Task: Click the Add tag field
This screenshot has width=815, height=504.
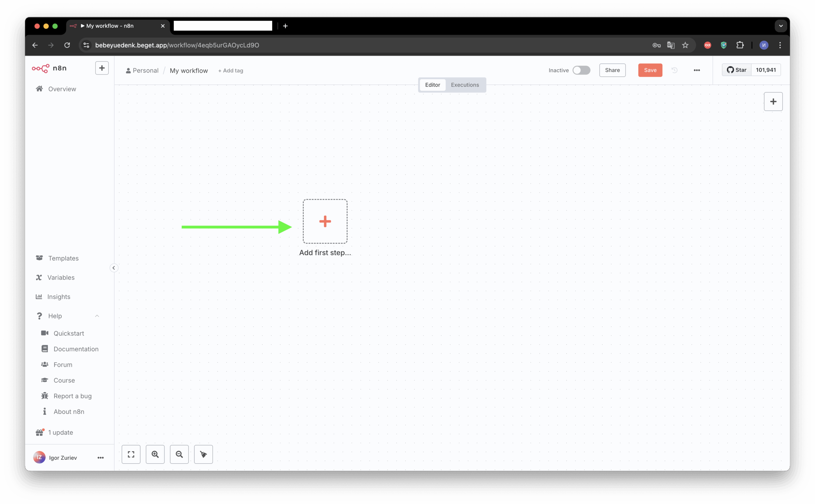Action: coord(231,71)
